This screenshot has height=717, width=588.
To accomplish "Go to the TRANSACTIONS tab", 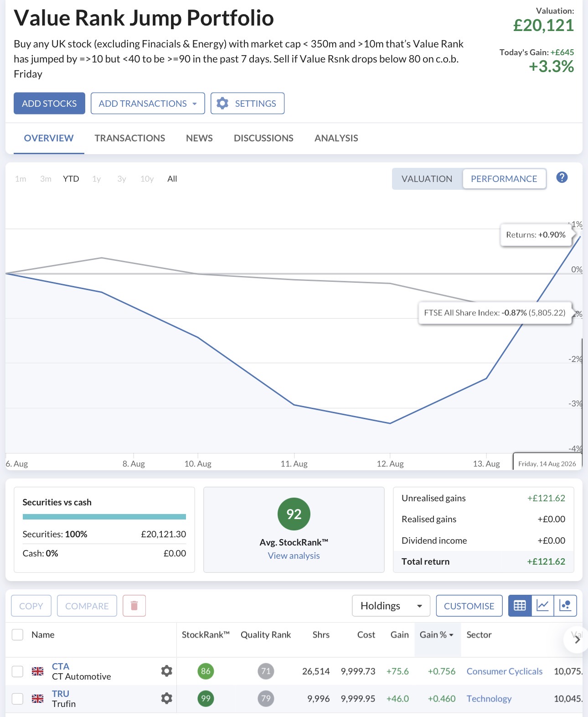I will pos(130,138).
